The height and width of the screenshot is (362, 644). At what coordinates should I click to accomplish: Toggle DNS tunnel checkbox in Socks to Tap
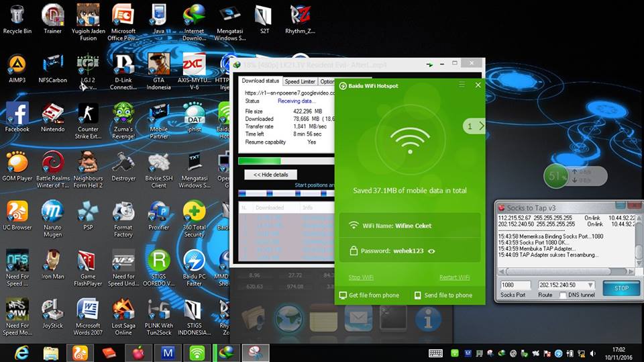[563, 295]
